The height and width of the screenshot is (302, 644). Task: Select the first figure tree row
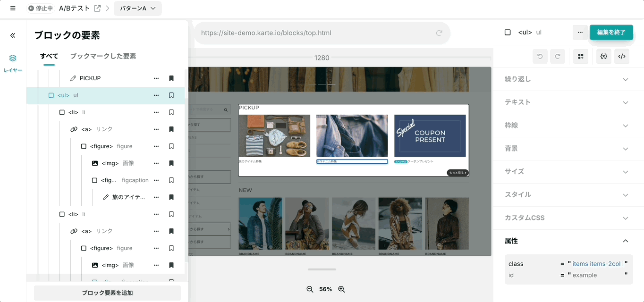point(105,146)
